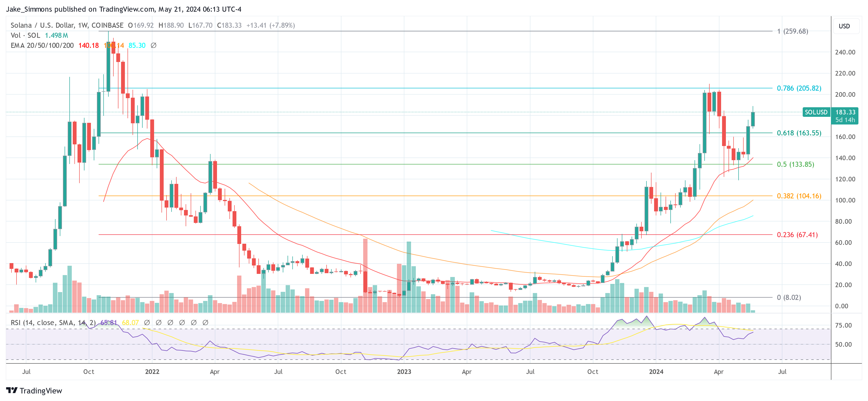This screenshot has width=868, height=401.
Task: Click the open value O169.92
Action: [140, 25]
